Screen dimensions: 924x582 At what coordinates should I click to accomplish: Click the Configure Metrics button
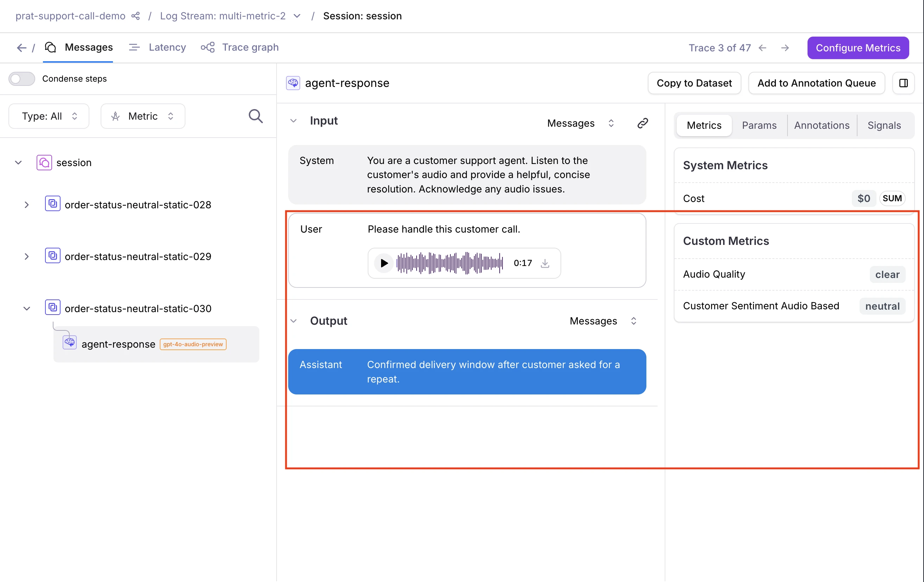click(x=857, y=48)
